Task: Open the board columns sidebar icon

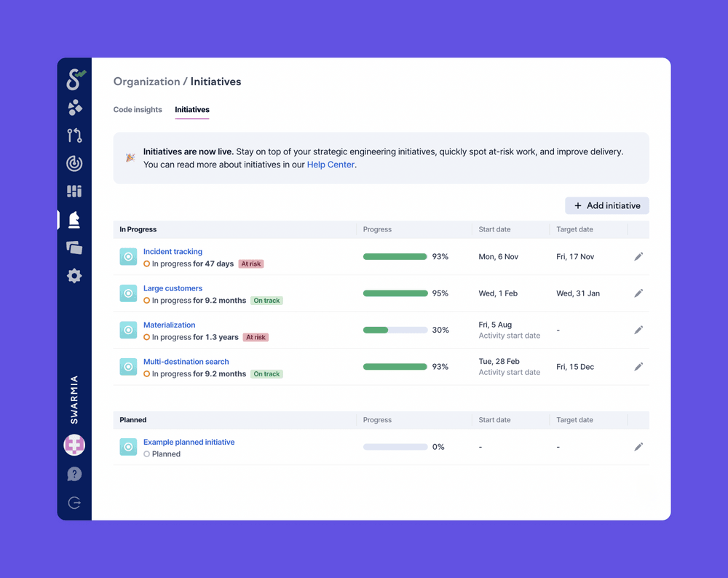Action: tap(74, 191)
